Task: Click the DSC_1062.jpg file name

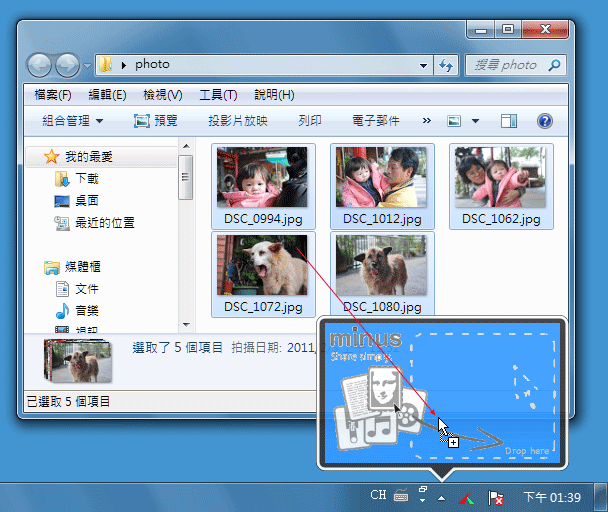Action: click(x=501, y=219)
